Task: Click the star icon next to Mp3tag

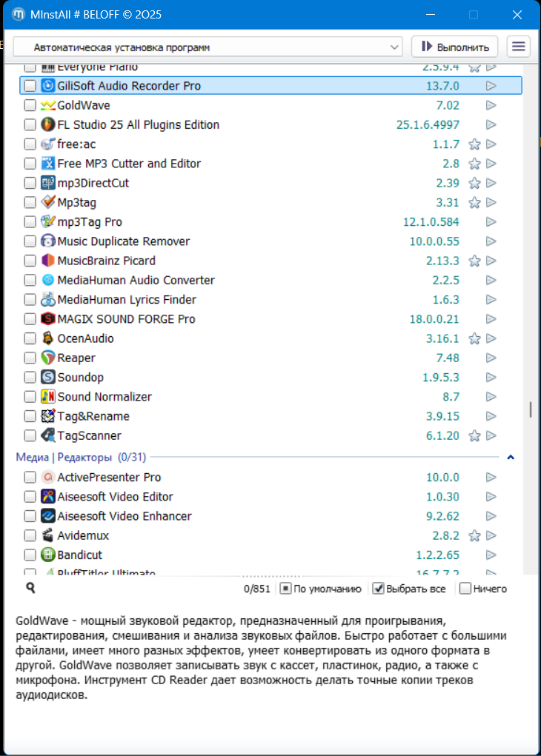Action: click(x=474, y=202)
